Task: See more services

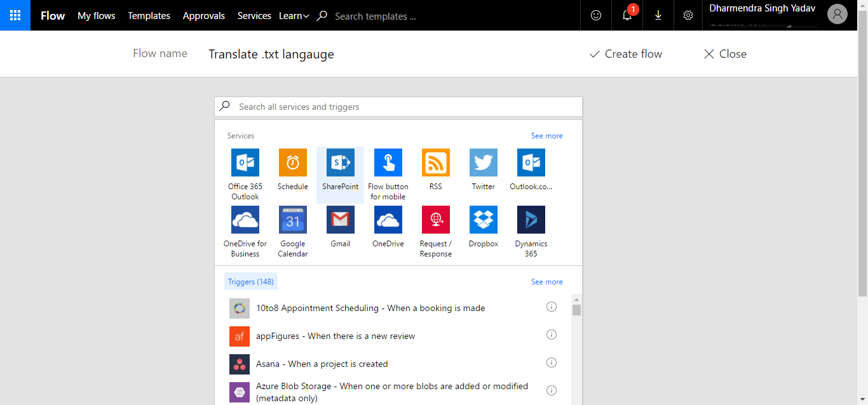Action: (x=547, y=136)
